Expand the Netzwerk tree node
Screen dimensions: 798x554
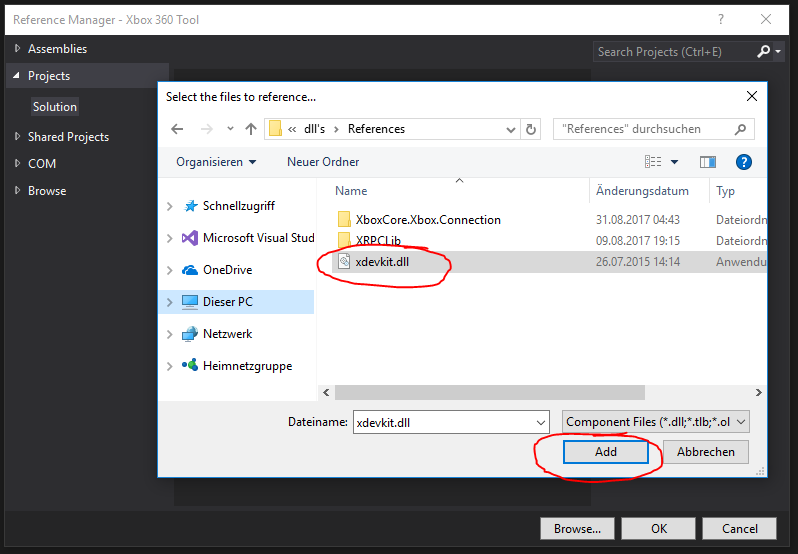pyautogui.click(x=169, y=334)
